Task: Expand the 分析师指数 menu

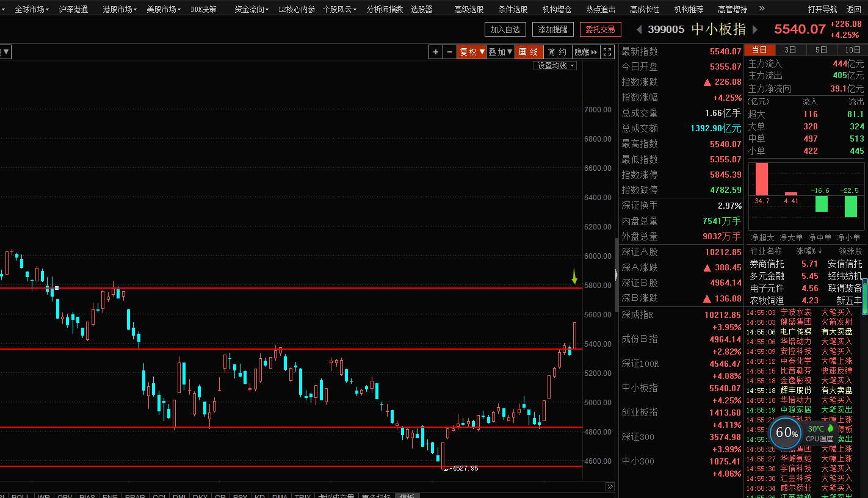Action: (385, 9)
